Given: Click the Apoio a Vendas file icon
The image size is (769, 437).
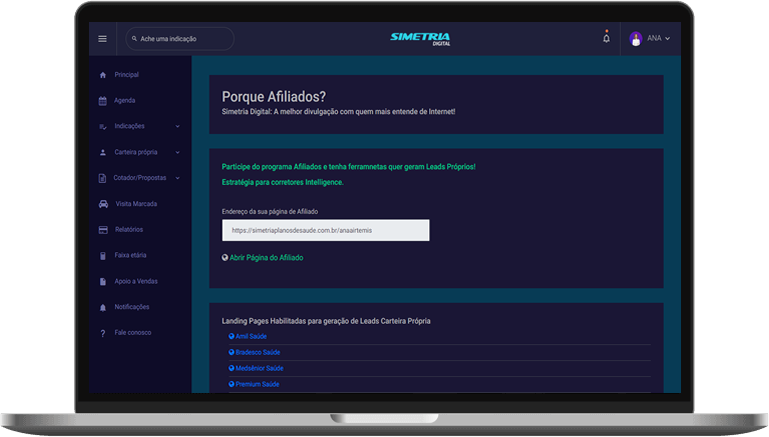Looking at the screenshot, I should pos(103,282).
